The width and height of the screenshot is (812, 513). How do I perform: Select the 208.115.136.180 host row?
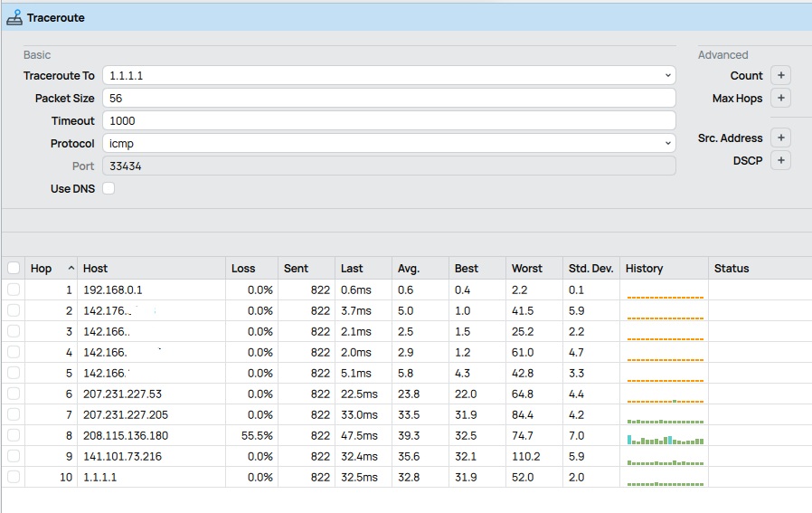click(x=126, y=436)
